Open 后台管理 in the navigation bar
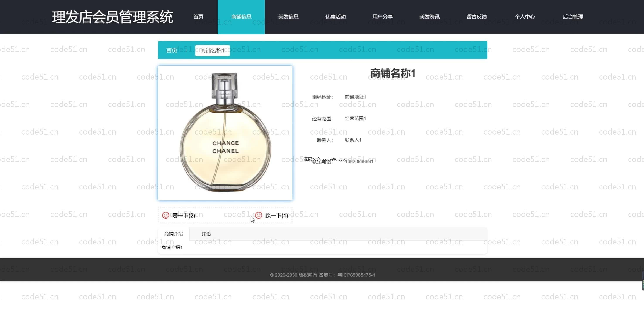The height and width of the screenshot is (314, 644). click(573, 17)
